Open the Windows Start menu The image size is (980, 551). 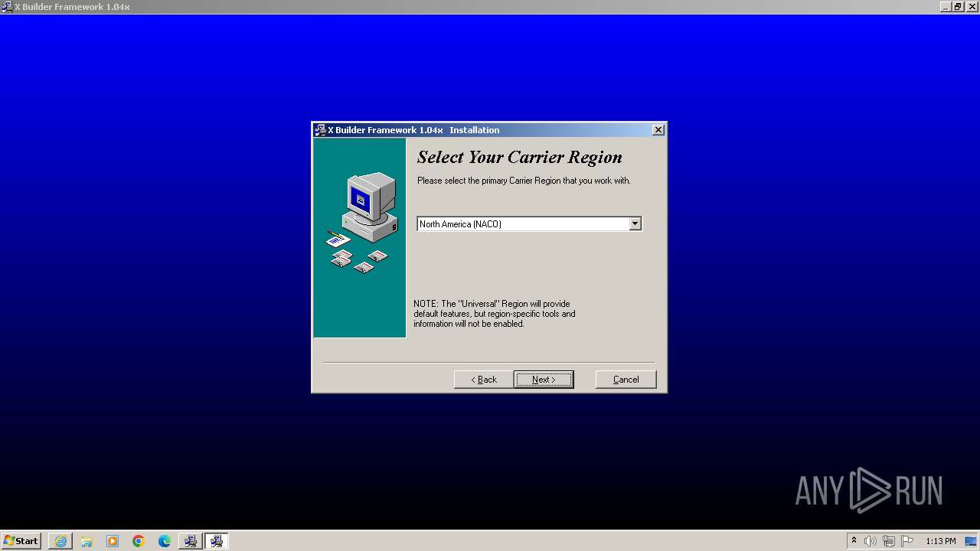point(21,541)
